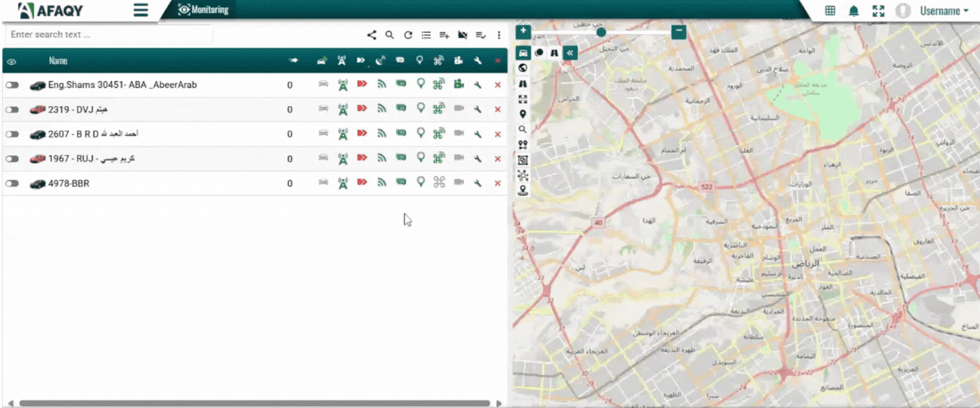This screenshot has width=980, height=408.
Task: Click the camera icon for Eng.Shams 30451
Action: click(x=459, y=85)
